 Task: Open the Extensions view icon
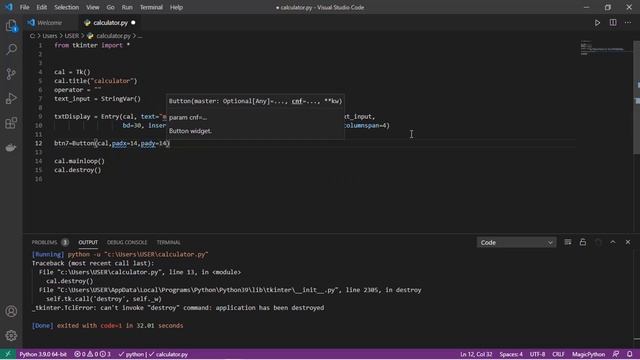(x=11, y=123)
